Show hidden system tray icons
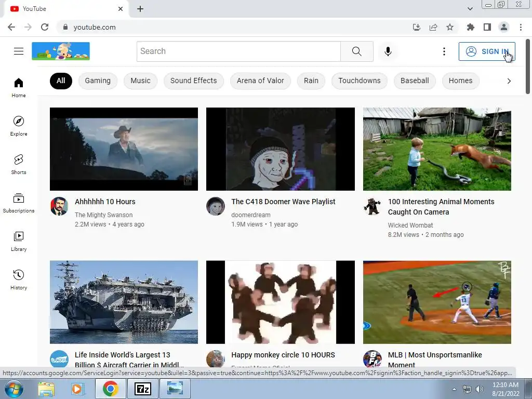Image resolution: width=532 pixels, height=399 pixels. [454, 389]
